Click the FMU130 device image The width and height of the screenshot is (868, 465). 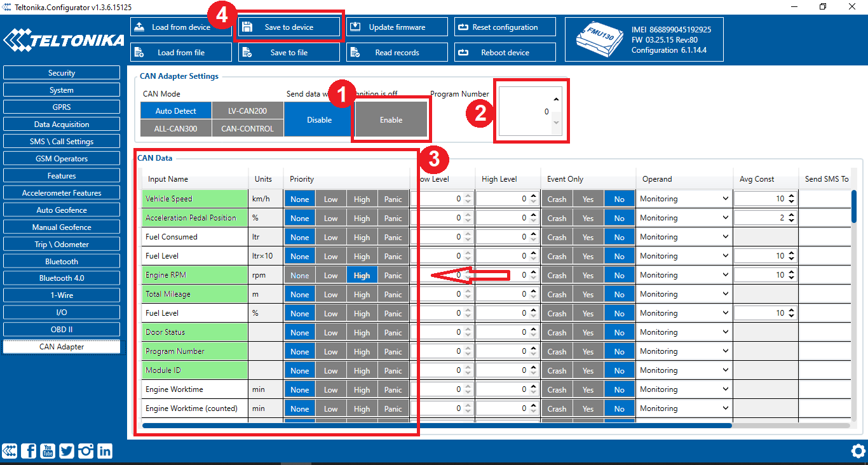pos(595,39)
